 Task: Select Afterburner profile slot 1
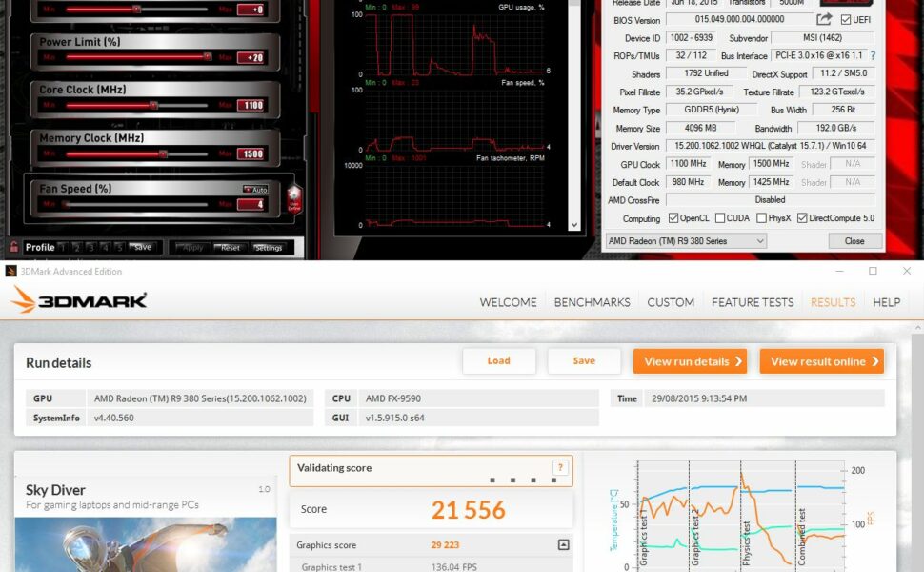pos(62,248)
